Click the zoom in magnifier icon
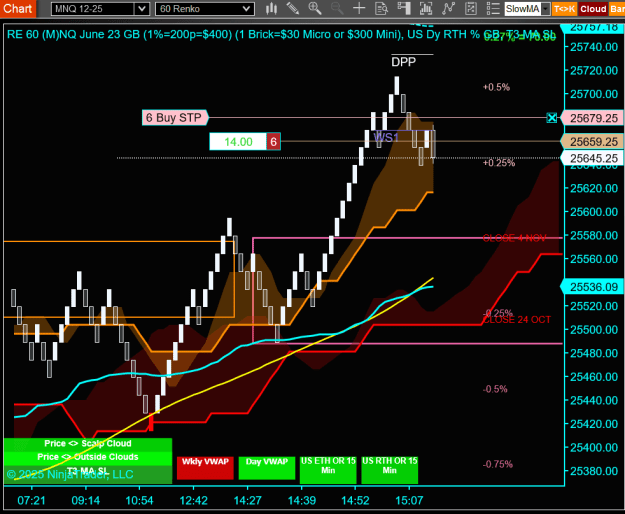This screenshot has height=514, width=625. pyautogui.click(x=315, y=8)
